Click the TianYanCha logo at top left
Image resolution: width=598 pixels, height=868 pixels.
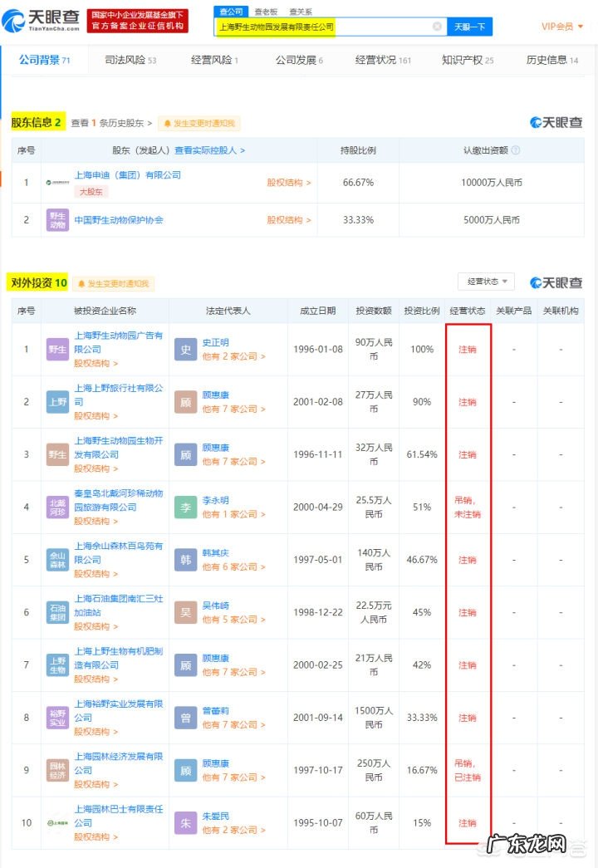(x=41, y=21)
